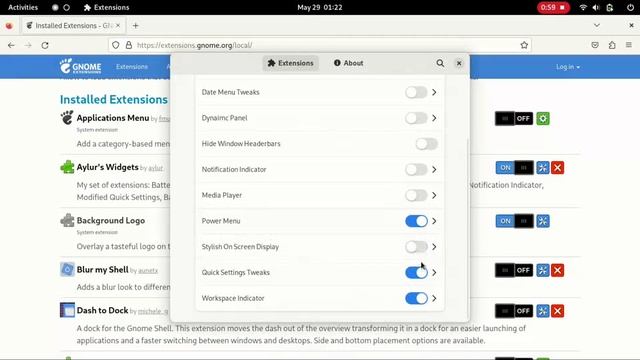Open the Log in dropdown on website

[568, 67]
